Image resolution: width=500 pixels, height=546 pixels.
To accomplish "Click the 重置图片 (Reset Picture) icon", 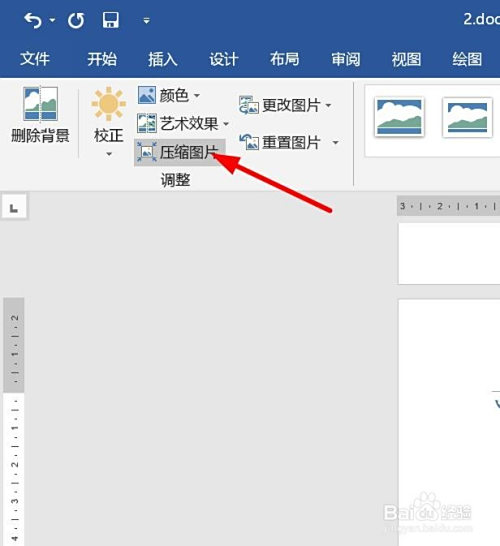I will [249, 142].
